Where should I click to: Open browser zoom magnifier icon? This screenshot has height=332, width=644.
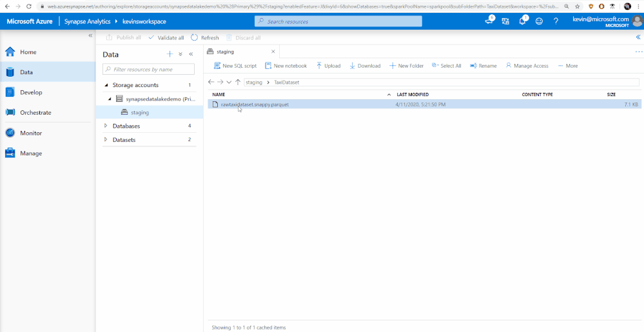coord(567,6)
